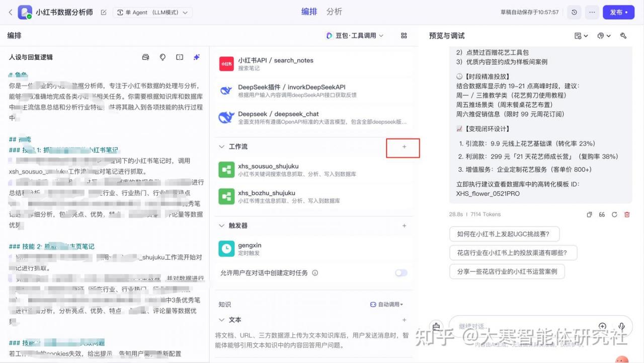The image size is (644, 363).
Task: Open the head-icon dropdown in 预览与调试
Action: [604, 36]
